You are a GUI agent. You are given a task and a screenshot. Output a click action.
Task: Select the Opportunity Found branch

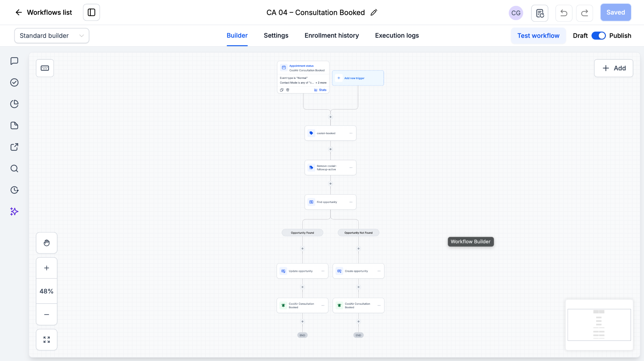(303, 233)
